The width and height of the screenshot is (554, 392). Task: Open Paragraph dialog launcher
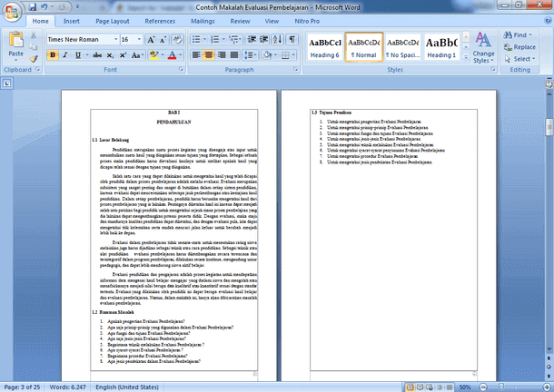296,69
